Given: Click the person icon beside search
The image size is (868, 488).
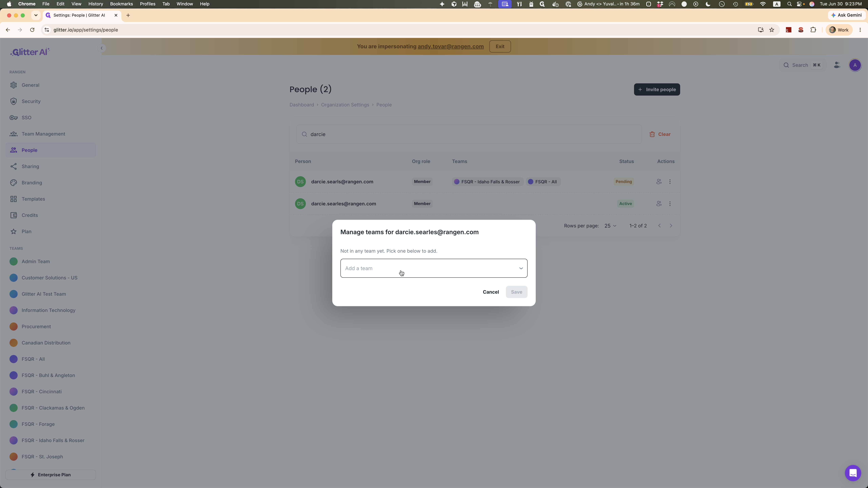Looking at the screenshot, I should [x=837, y=65].
